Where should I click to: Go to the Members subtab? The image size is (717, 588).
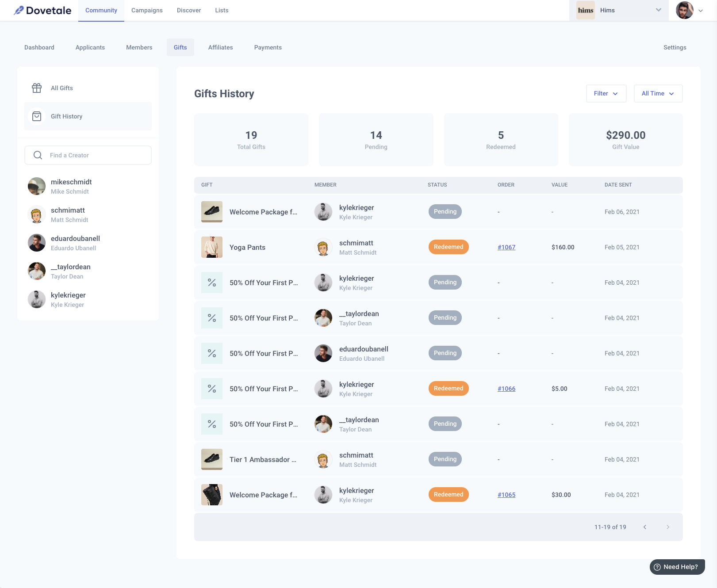(x=139, y=47)
